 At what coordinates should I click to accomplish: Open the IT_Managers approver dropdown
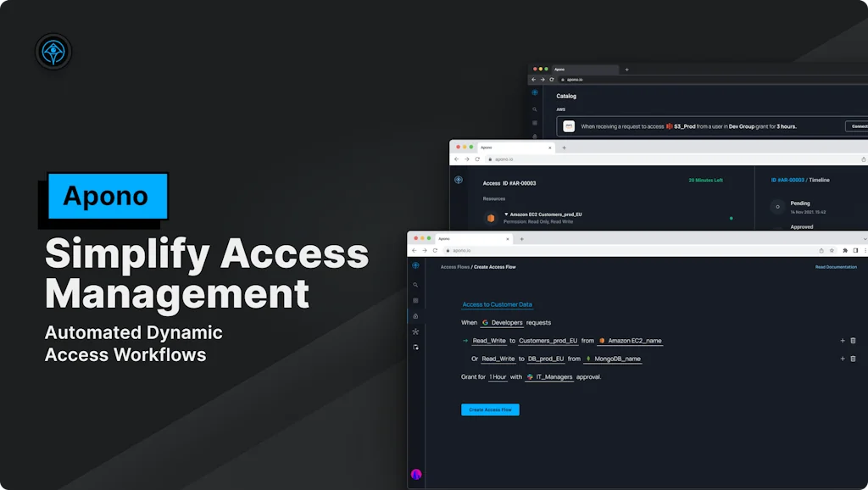549,377
